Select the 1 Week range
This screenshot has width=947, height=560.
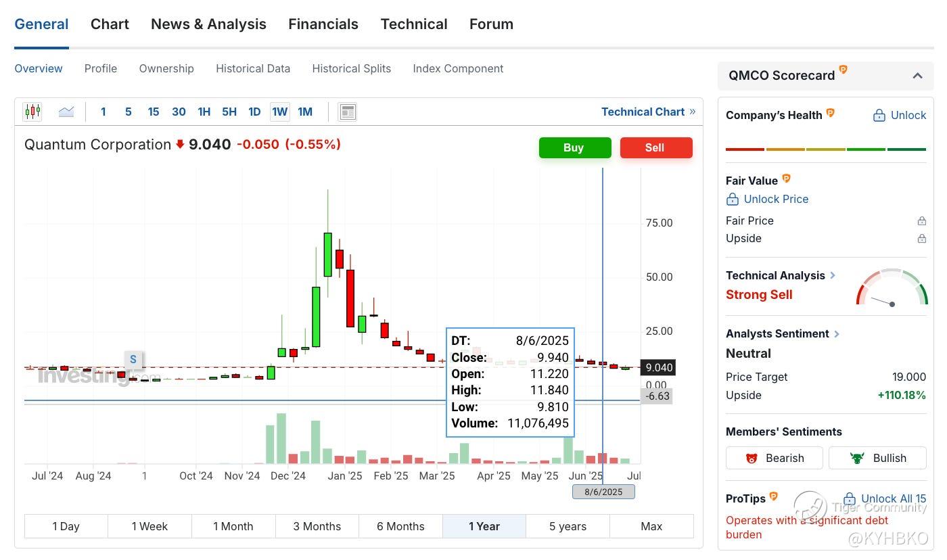point(149,526)
